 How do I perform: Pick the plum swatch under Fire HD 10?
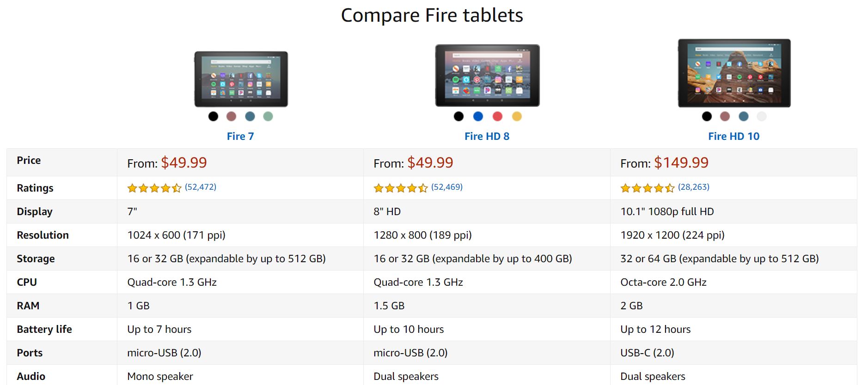click(725, 116)
